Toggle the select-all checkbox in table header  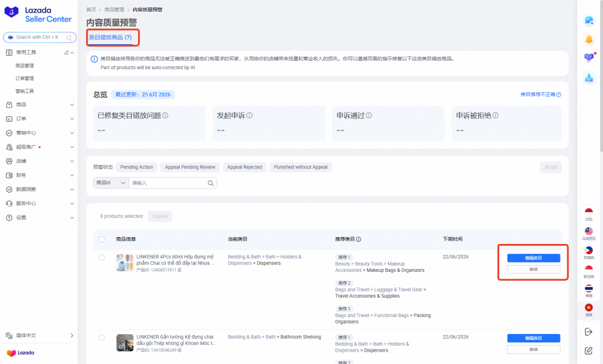(x=102, y=239)
